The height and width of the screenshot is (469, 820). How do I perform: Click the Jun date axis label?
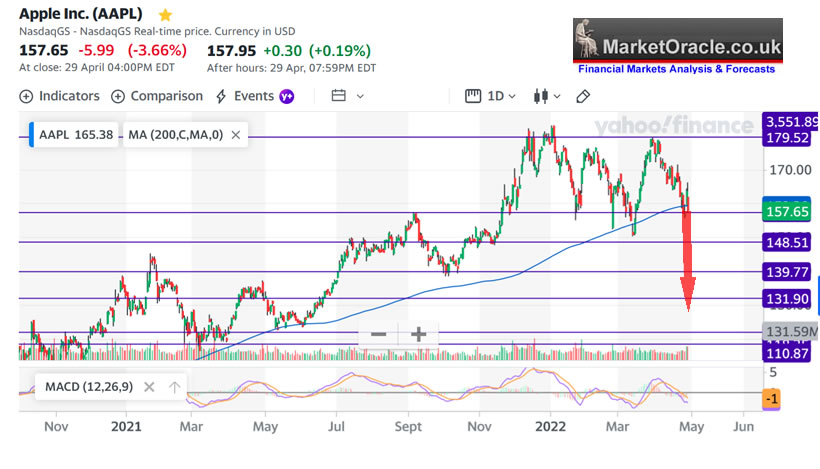(x=743, y=427)
